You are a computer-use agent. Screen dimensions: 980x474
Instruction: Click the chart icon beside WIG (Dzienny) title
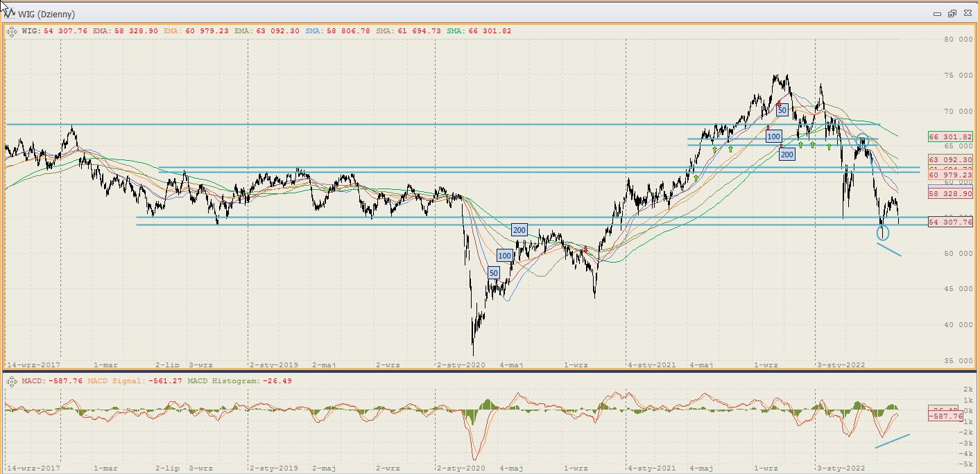click(10, 14)
